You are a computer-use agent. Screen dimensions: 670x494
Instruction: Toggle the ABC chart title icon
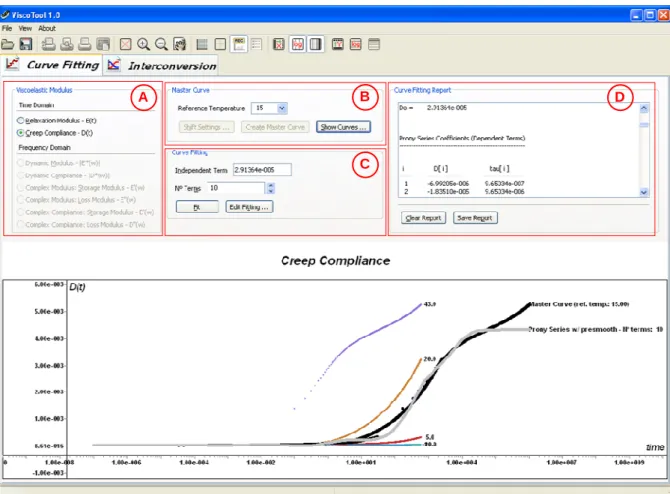point(238,44)
